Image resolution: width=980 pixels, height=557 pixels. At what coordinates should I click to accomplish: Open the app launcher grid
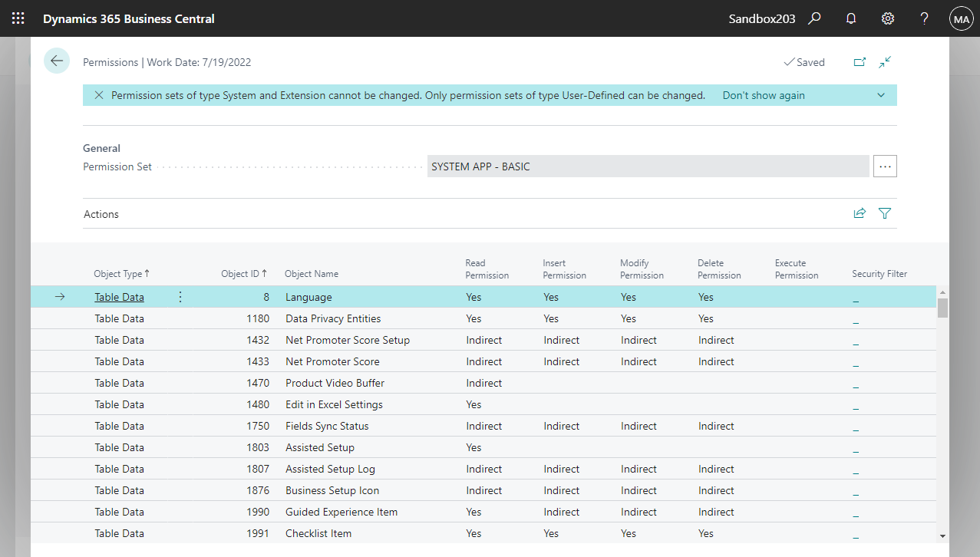click(x=18, y=18)
